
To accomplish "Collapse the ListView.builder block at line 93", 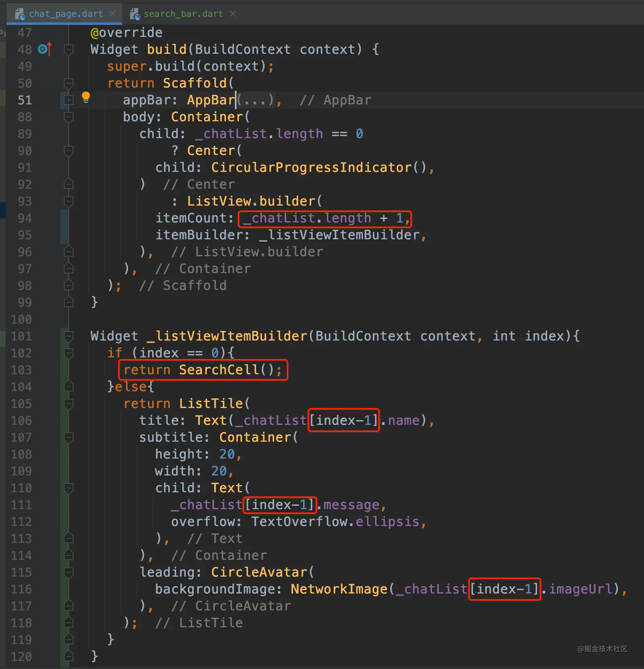I will click(69, 201).
